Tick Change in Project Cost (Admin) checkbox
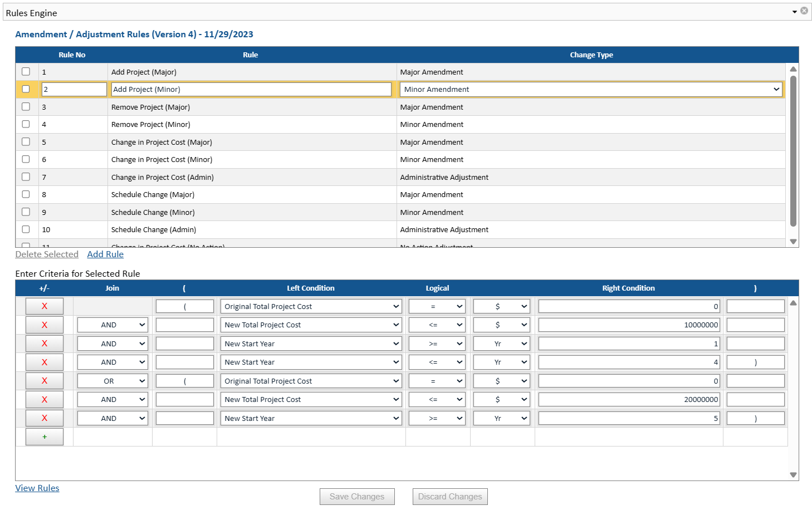Screen dimensions: 812x510 (26, 176)
